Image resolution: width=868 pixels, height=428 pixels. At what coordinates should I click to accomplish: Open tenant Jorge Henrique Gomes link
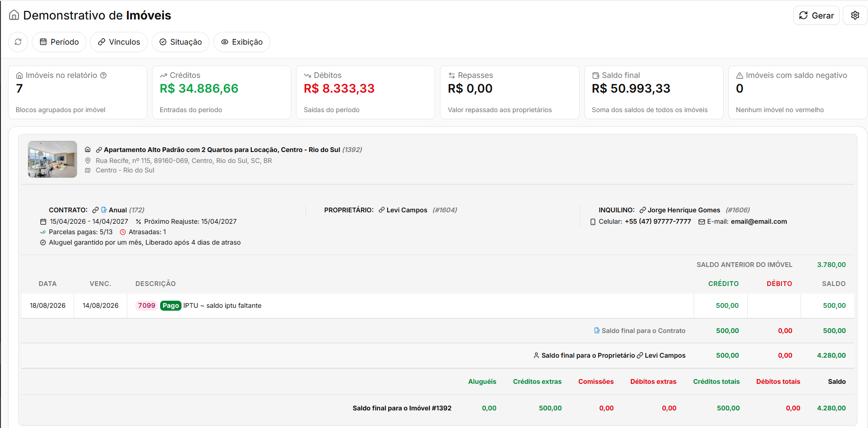[x=684, y=210]
